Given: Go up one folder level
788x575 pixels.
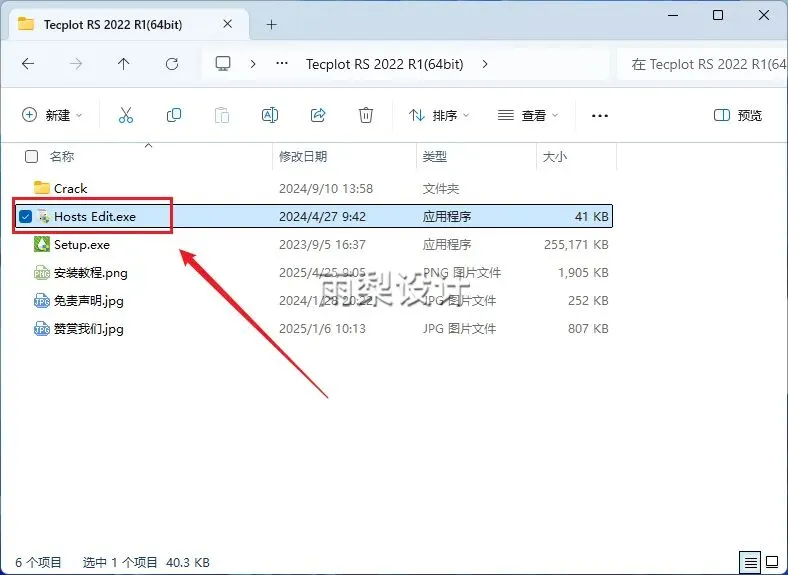Looking at the screenshot, I should [x=124, y=64].
